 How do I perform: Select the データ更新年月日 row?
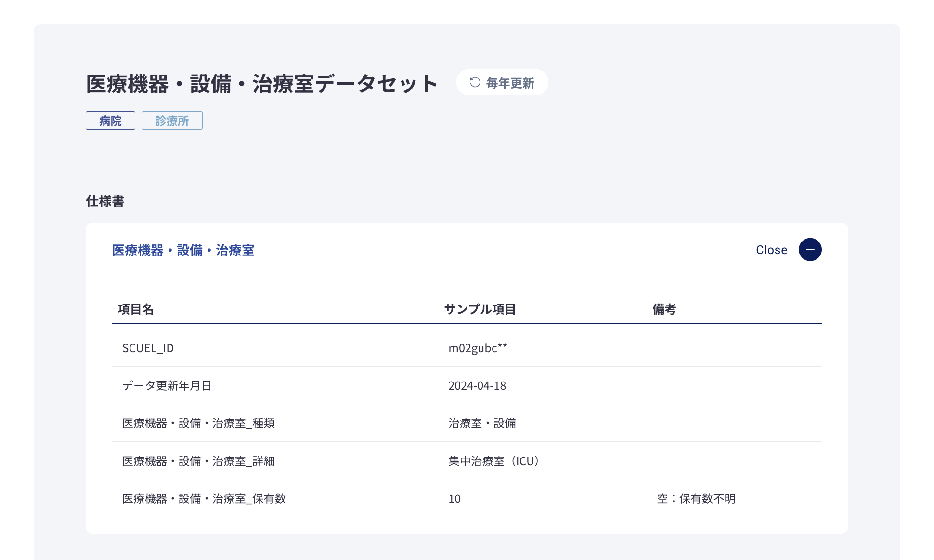pyautogui.click(x=168, y=385)
